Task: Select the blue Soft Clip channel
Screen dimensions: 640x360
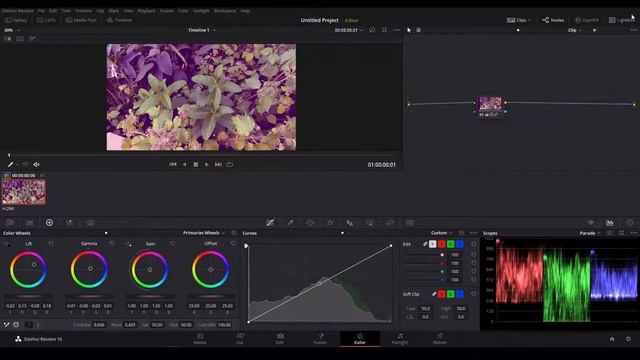Action: [x=460, y=294]
